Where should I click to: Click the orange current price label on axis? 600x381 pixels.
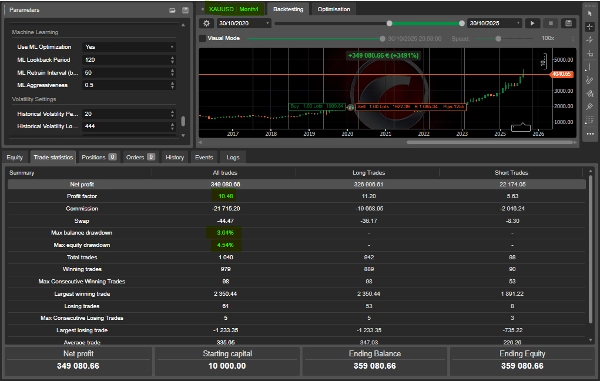pos(561,74)
